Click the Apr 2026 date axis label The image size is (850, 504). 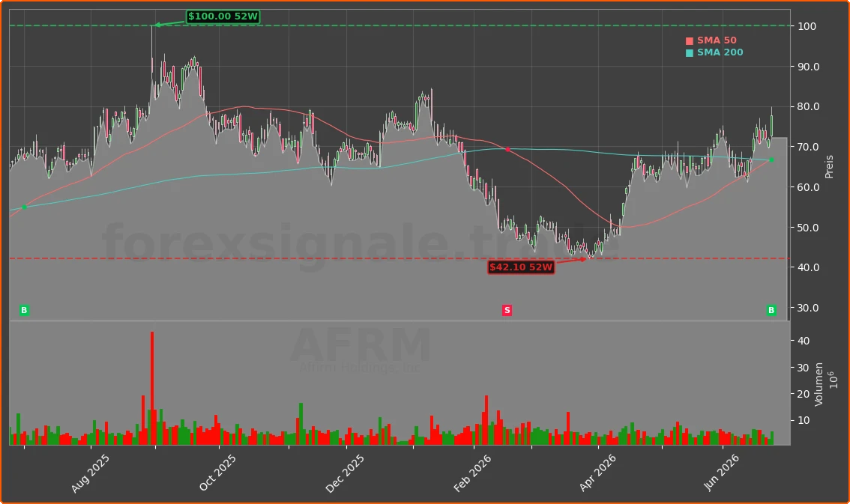click(597, 473)
